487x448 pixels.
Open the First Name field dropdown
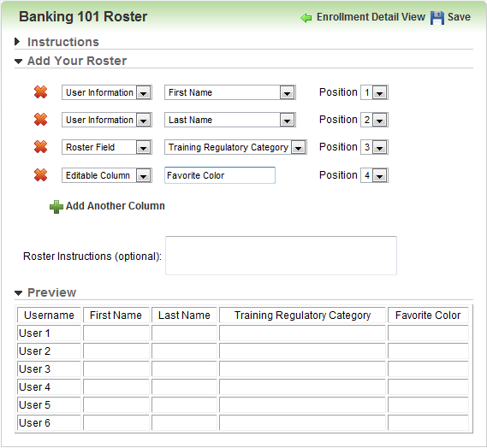[230, 92]
